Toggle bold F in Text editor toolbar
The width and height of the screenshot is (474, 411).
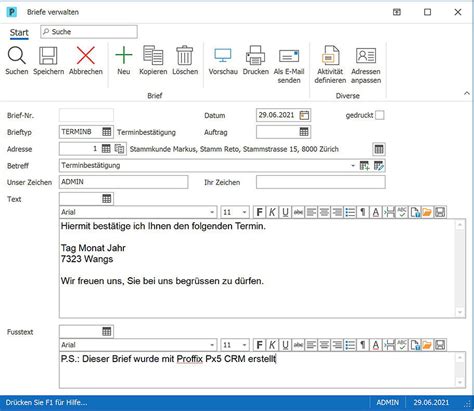(259, 212)
